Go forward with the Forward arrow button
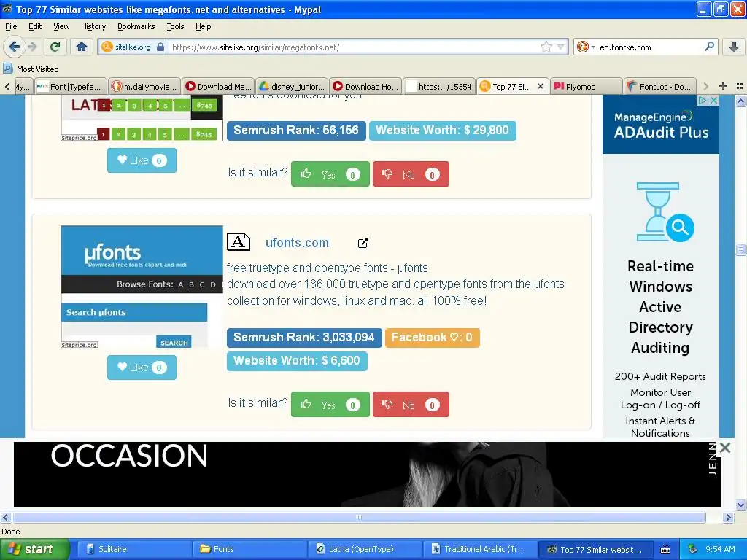This screenshot has width=747, height=560. 32,47
